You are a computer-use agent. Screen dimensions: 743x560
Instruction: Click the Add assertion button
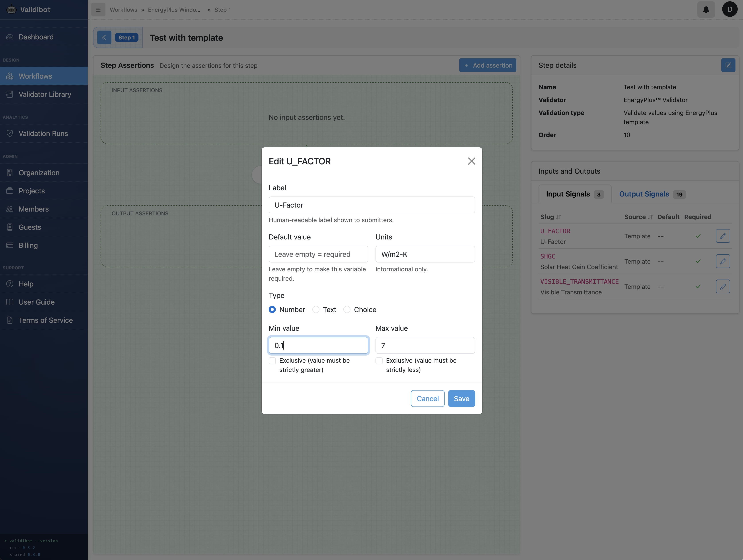point(488,65)
